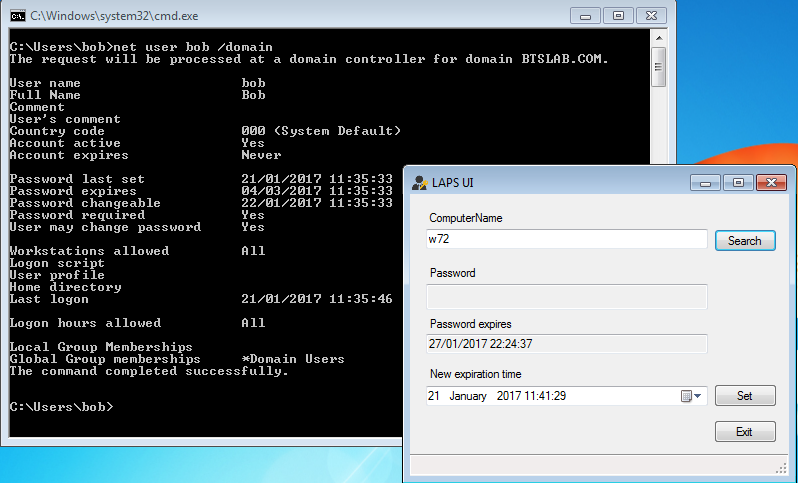The height and width of the screenshot is (483, 798).
Task: Click in the Password expires field
Action: tap(566, 344)
